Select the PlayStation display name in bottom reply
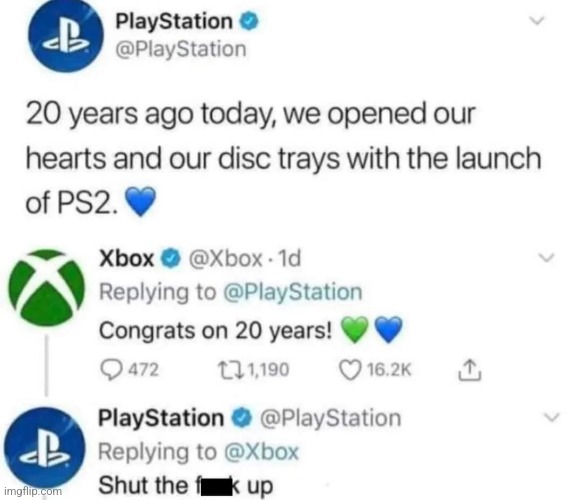 coord(161,418)
